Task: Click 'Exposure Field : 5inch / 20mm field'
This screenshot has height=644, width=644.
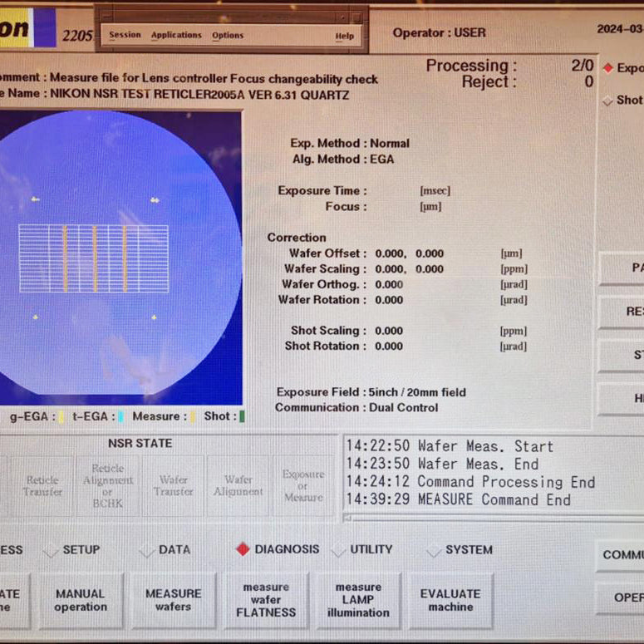Action: pos(371,392)
